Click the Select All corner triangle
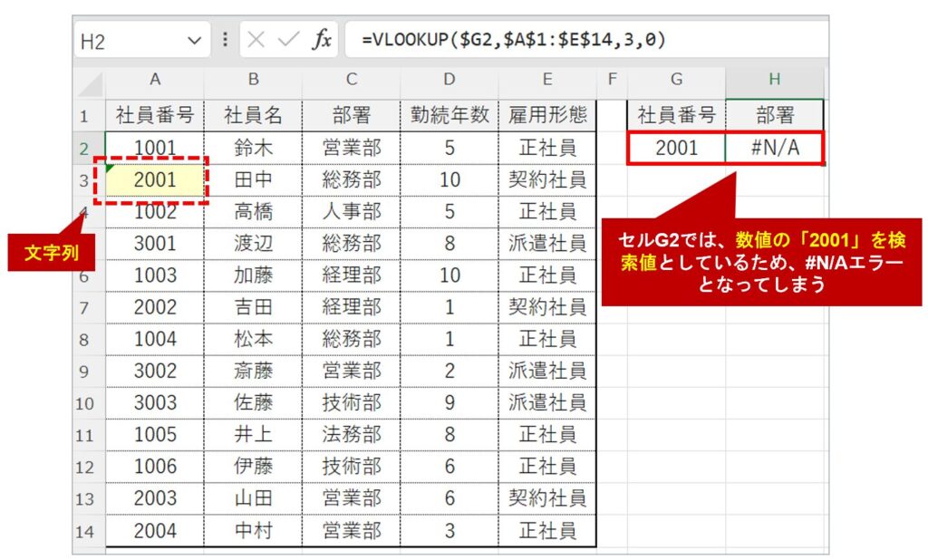 pyautogui.click(x=90, y=82)
